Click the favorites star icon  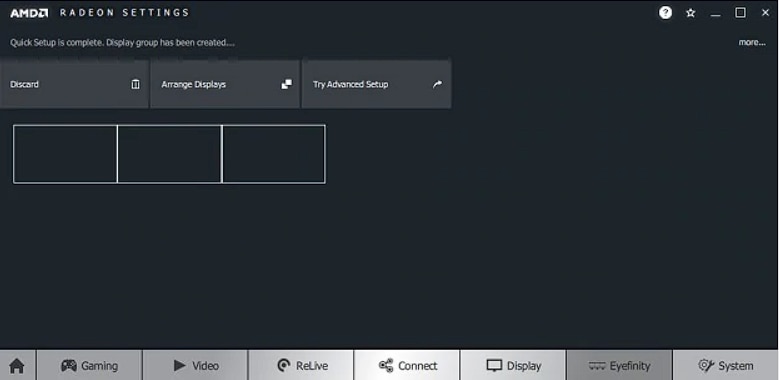point(691,13)
